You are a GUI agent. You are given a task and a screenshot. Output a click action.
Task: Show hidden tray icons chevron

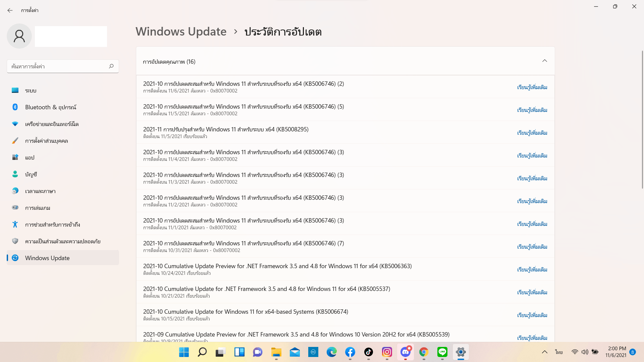coord(544,352)
